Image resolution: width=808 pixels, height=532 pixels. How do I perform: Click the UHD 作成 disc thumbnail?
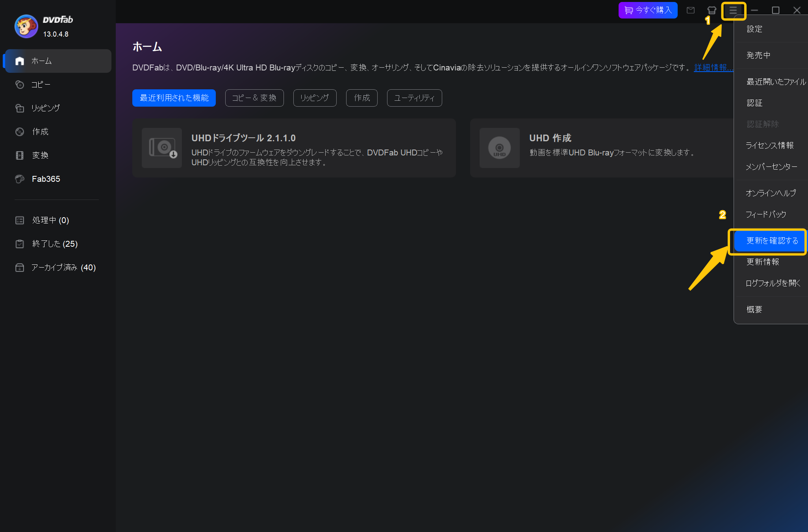point(500,148)
